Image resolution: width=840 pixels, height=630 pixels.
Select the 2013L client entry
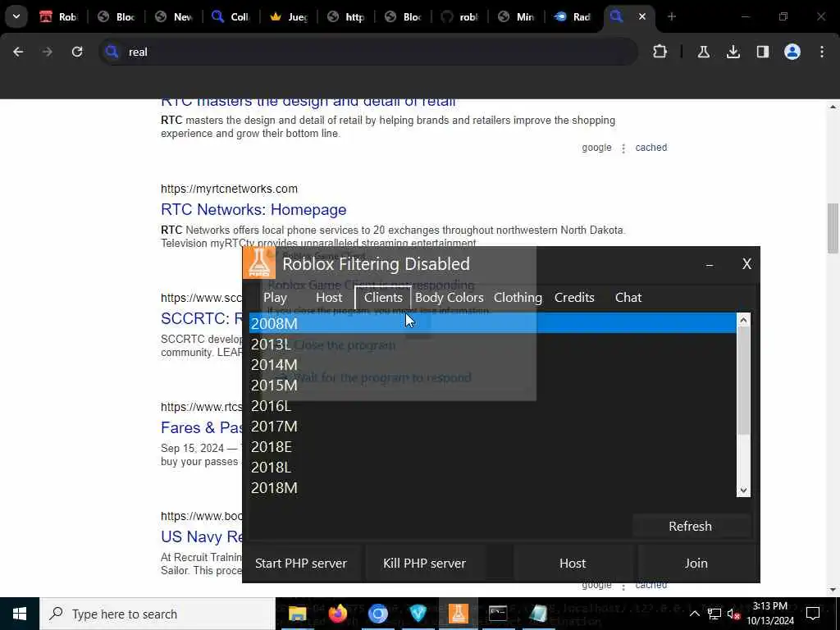tap(492, 345)
